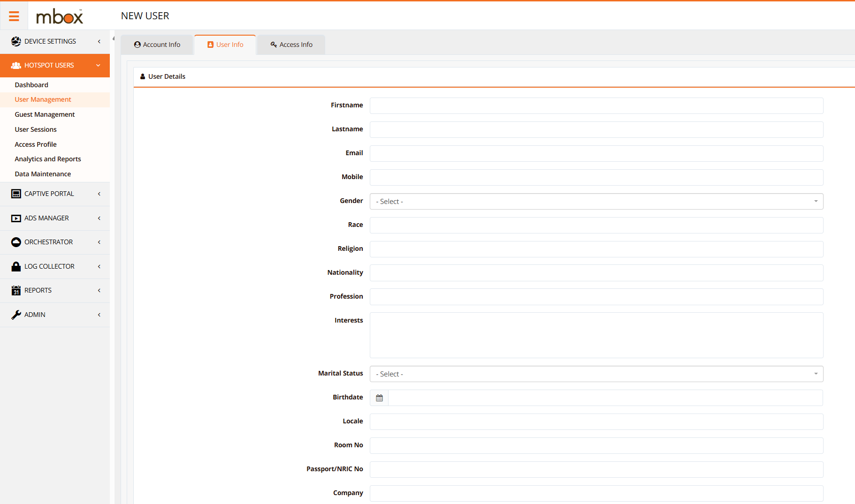Click the Device Settings globe icon

tap(16, 41)
